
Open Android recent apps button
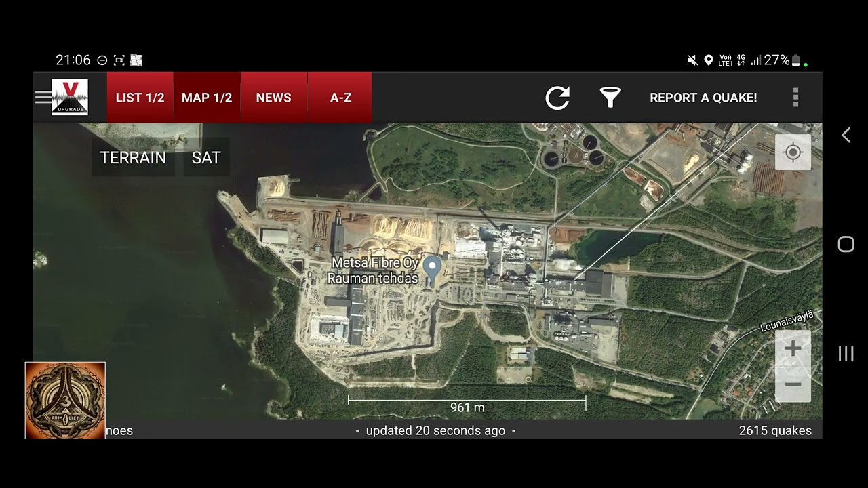click(x=846, y=353)
